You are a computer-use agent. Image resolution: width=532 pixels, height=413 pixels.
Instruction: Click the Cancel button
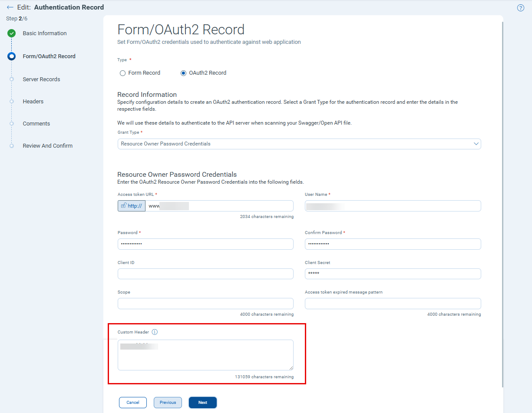[x=132, y=402]
